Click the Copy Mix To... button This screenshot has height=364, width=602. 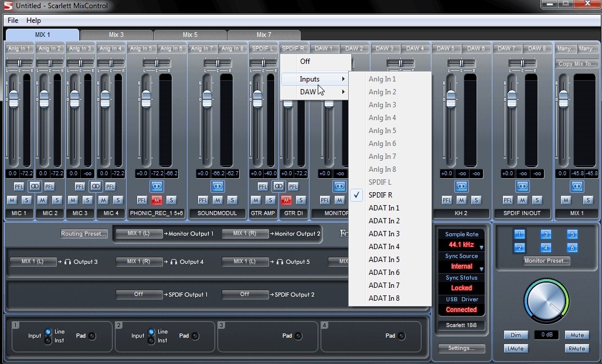point(577,64)
